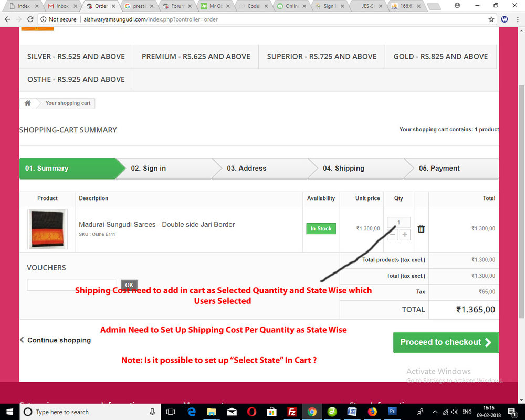525x420 pixels.
Task: Click the Madurai Sungudi saree thumbnail
Action: (x=47, y=229)
